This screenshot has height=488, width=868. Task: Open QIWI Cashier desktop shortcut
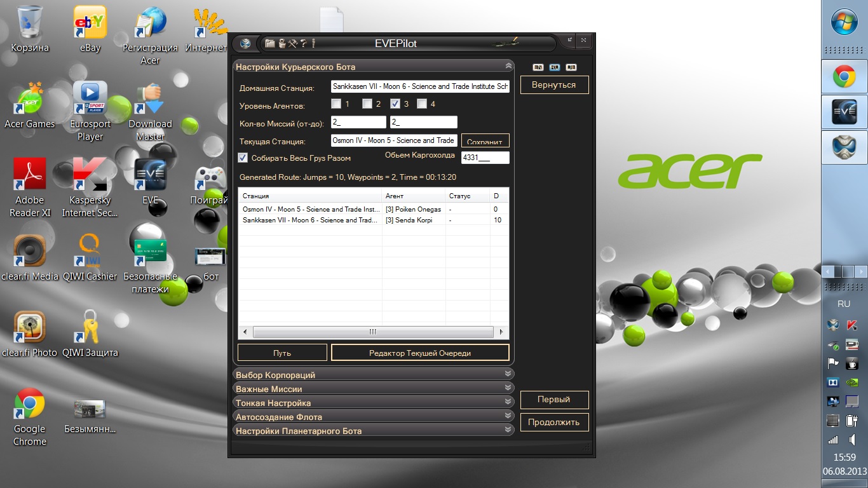[x=90, y=257]
